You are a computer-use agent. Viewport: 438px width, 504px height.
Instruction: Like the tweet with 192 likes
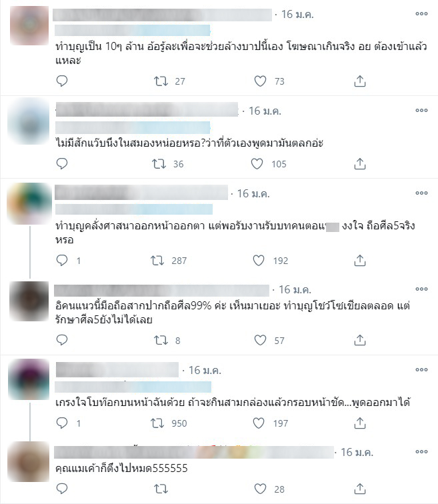click(259, 261)
